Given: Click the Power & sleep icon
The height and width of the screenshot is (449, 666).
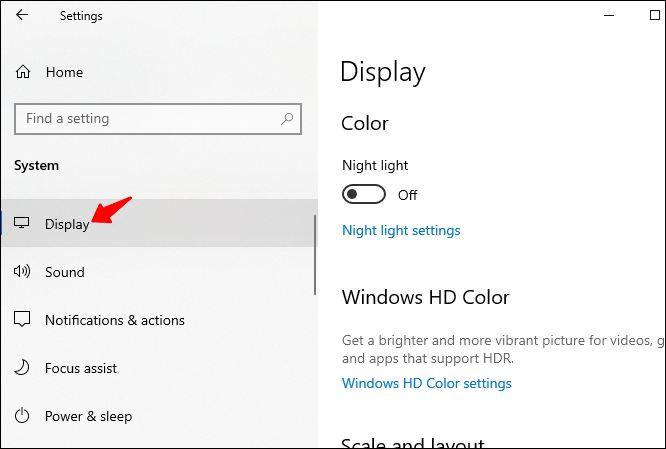Looking at the screenshot, I should click(22, 415).
